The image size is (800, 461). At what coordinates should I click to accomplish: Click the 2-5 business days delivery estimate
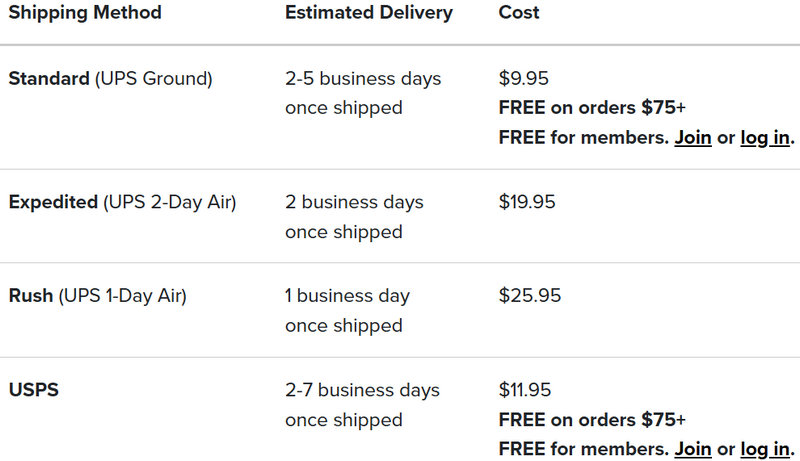tap(363, 78)
